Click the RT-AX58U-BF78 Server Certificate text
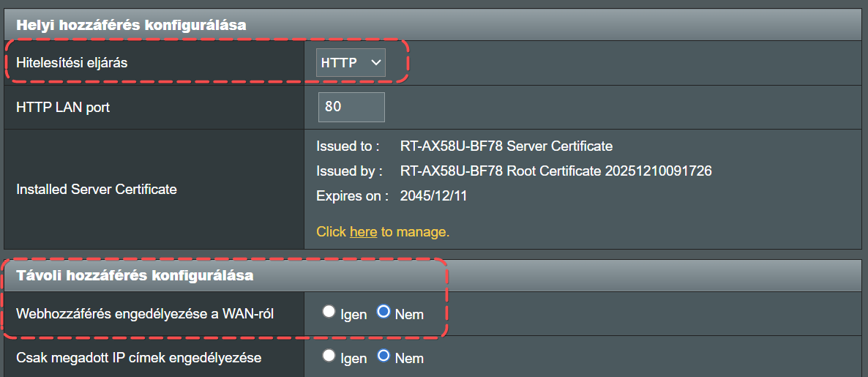The image size is (868, 377). click(506, 146)
